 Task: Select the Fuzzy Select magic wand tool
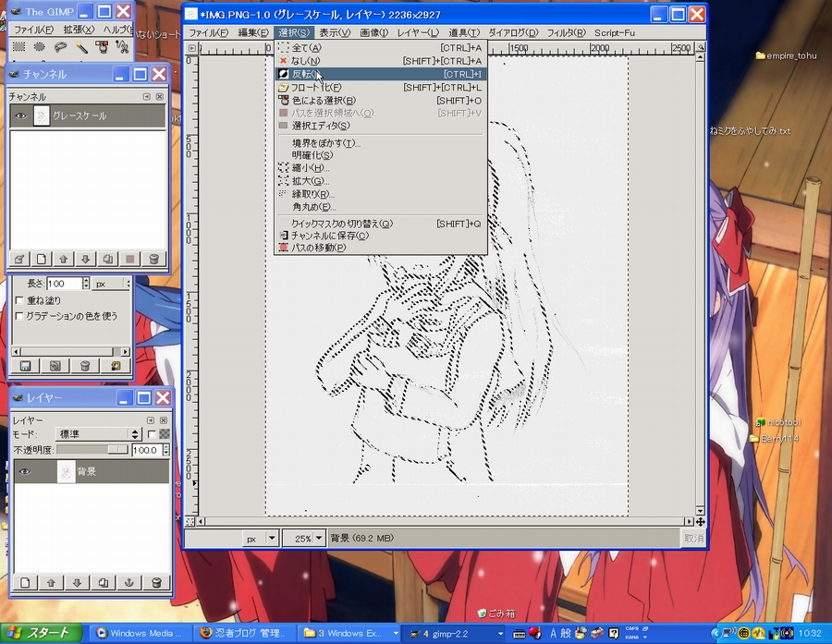(80, 47)
